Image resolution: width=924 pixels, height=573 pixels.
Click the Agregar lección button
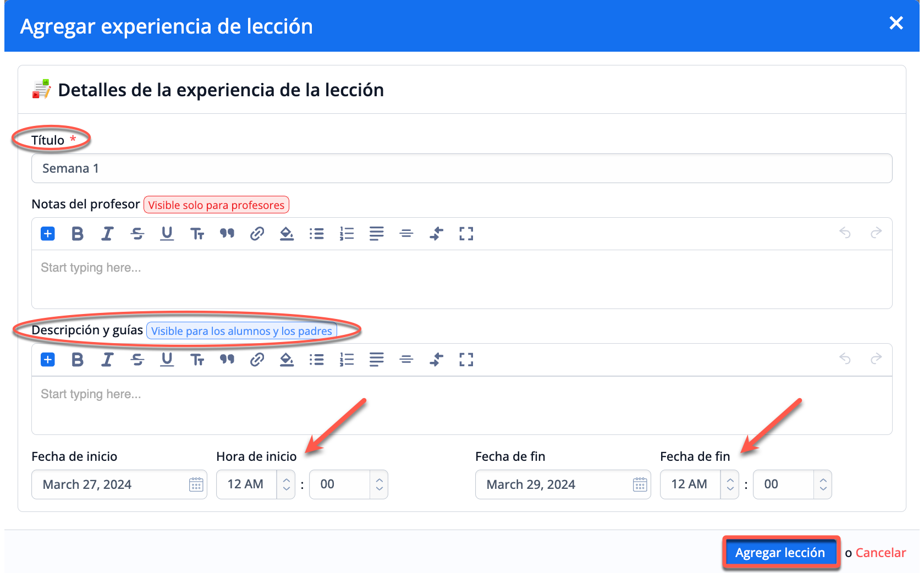coord(780,553)
